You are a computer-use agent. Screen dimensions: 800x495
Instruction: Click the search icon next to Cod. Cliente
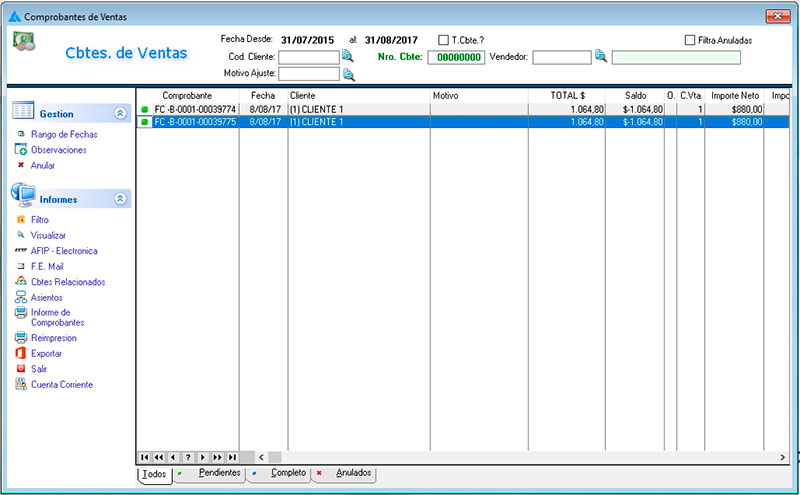pos(348,57)
